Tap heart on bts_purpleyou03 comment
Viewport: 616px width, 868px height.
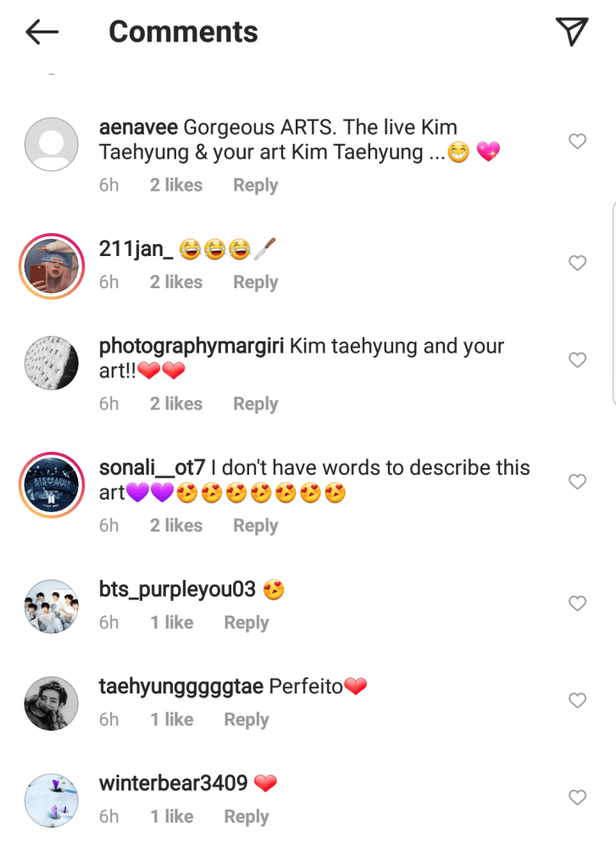click(577, 604)
